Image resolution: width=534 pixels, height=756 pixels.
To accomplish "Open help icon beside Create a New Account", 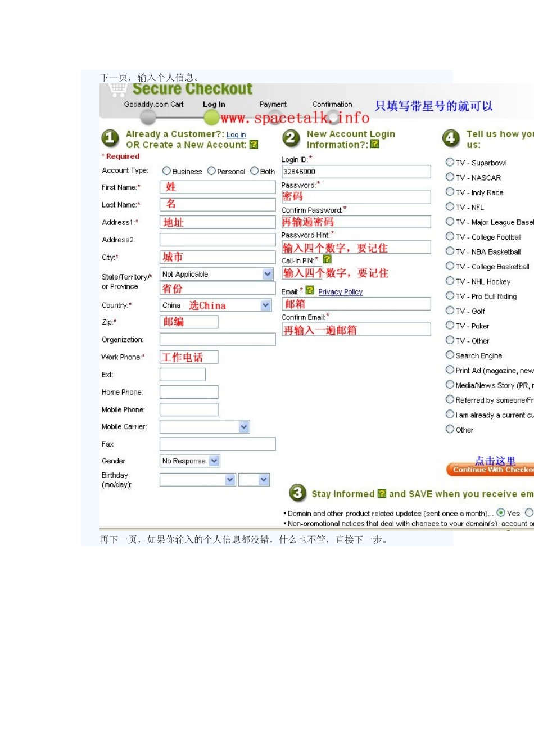I will click(254, 145).
